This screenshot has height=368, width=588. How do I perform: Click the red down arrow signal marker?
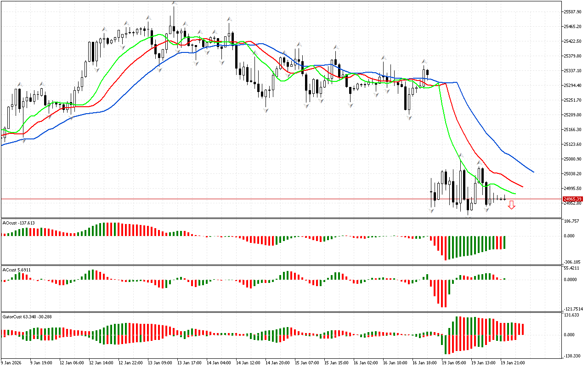coord(511,205)
